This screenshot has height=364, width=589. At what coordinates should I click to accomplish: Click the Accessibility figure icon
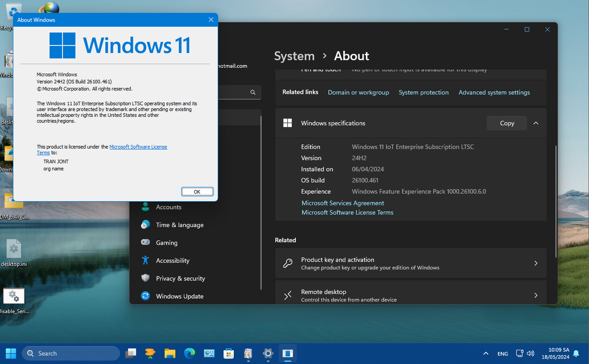point(145,260)
